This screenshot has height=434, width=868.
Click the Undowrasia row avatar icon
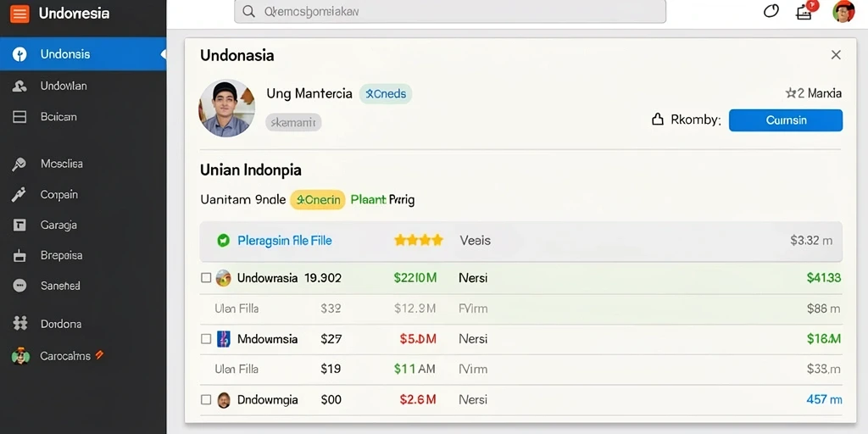tap(223, 278)
